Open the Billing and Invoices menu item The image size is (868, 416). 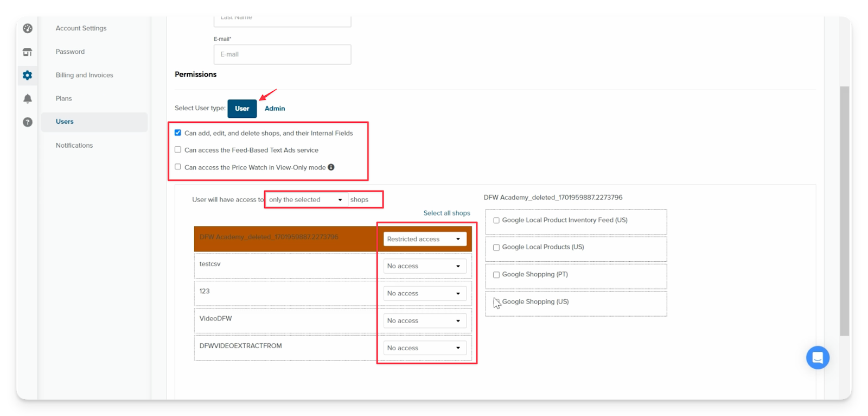[84, 75]
